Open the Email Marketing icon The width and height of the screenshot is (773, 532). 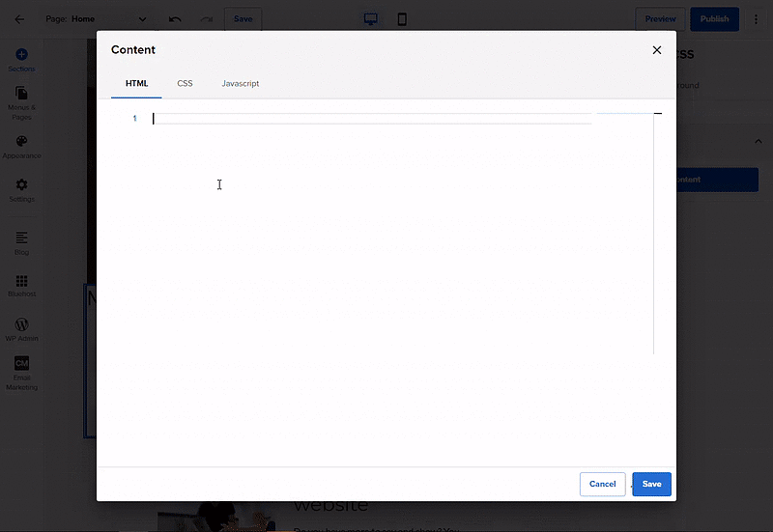click(x=21, y=363)
